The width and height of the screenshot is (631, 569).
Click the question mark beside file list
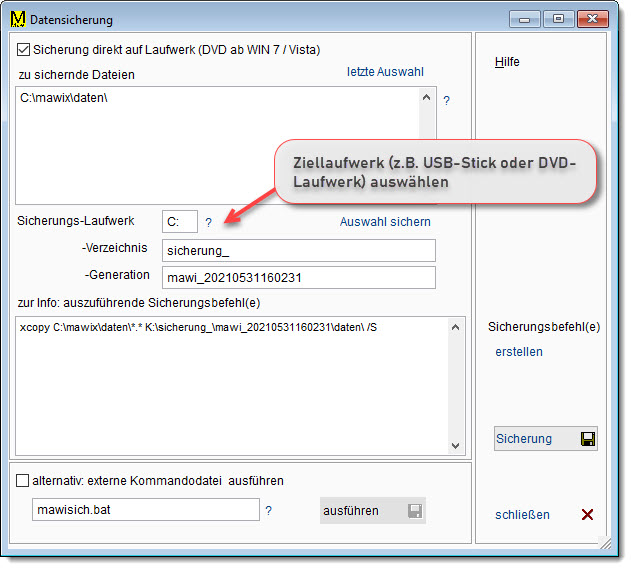pyautogui.click(x=447, y=101)
